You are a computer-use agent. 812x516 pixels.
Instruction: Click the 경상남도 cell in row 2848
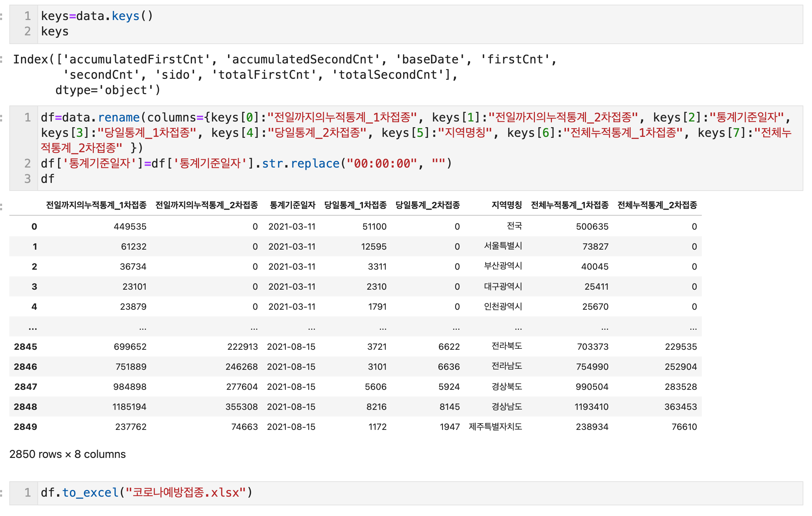(x=506, y=407)
